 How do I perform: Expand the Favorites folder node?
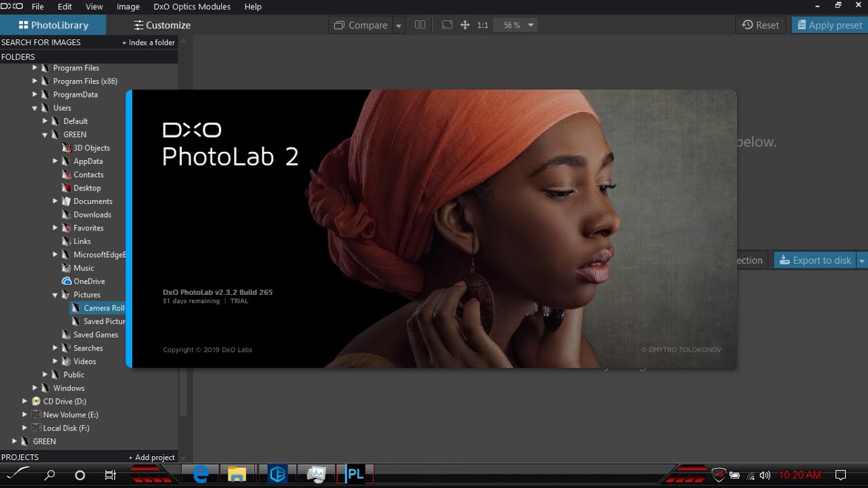click(55, 228)
